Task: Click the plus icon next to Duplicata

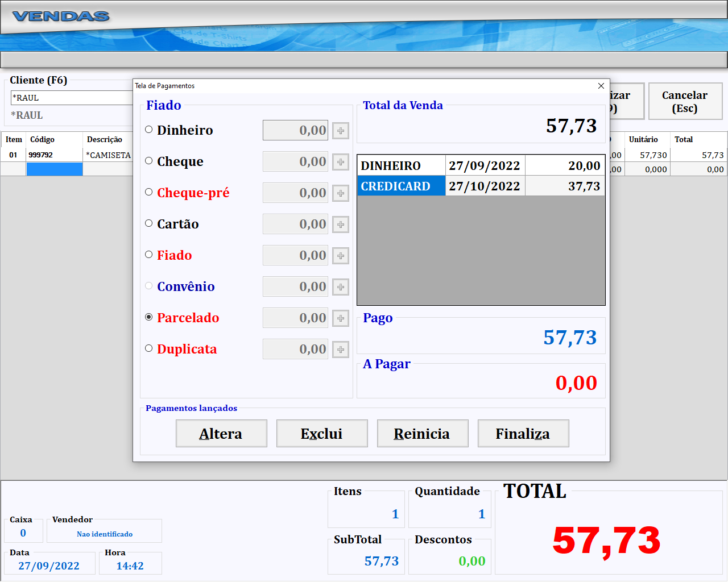Action: [x=340, y=350]
